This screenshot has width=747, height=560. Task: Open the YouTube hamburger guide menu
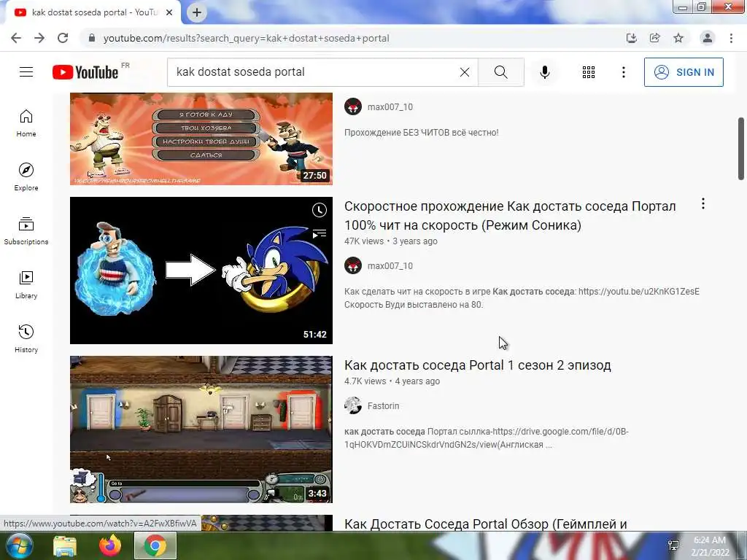tap(26, 72)
